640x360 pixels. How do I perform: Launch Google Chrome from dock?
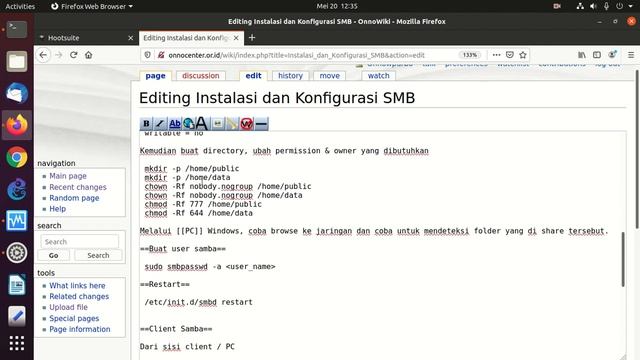click(x=17, y=157)
